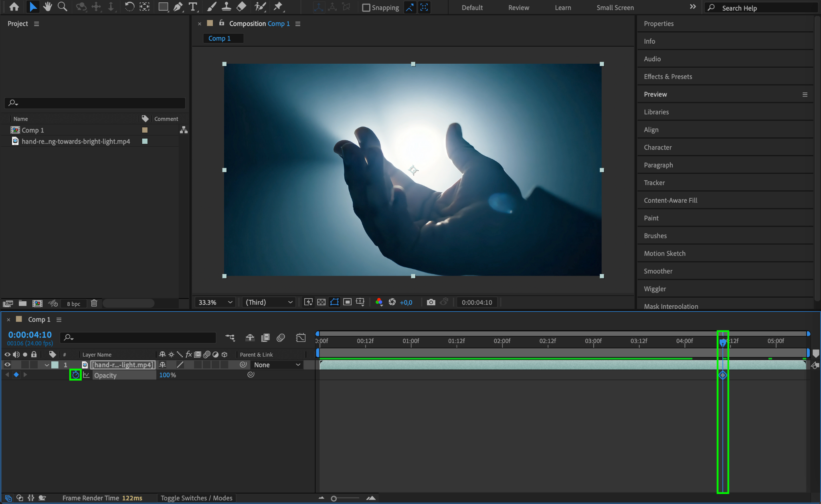
Task: Select the Hand tool
Action: pyautogui.click(x=48, y=7)
